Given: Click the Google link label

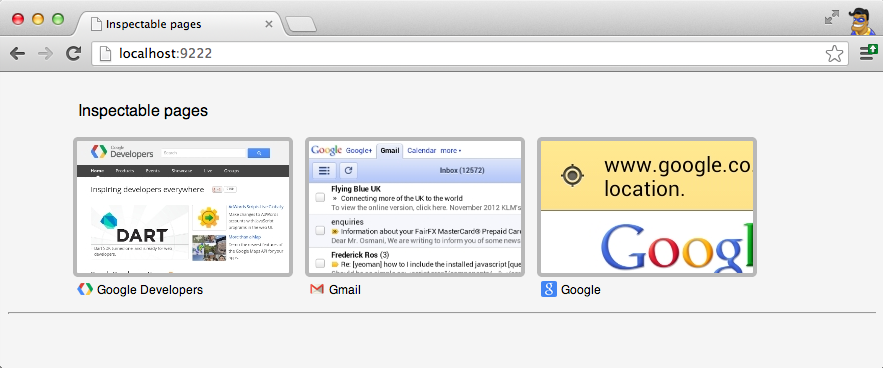Looking at the screenshot, I should click(x=581, y=290).
